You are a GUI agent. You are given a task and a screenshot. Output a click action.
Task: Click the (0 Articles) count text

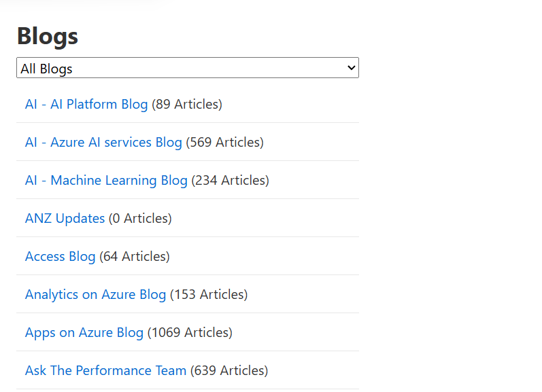click(x=140, y=218)
